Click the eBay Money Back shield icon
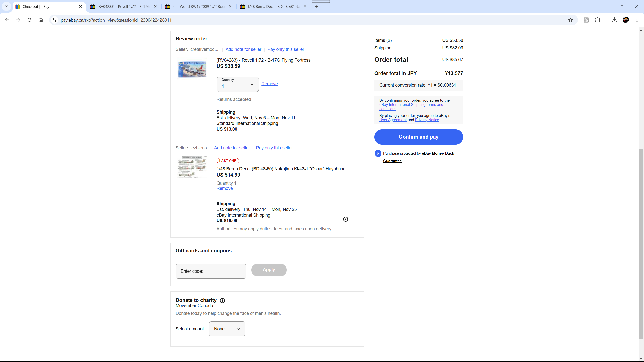The height and width of the screenshot is (362, 644). [x=378, y=153]
